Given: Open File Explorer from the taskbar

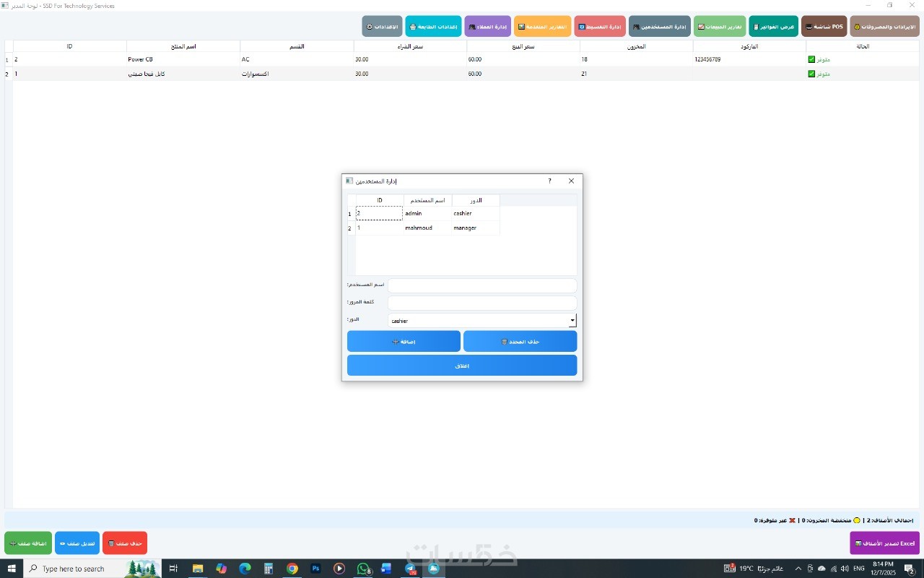Looking at the screenshot, I should (198, 569).
